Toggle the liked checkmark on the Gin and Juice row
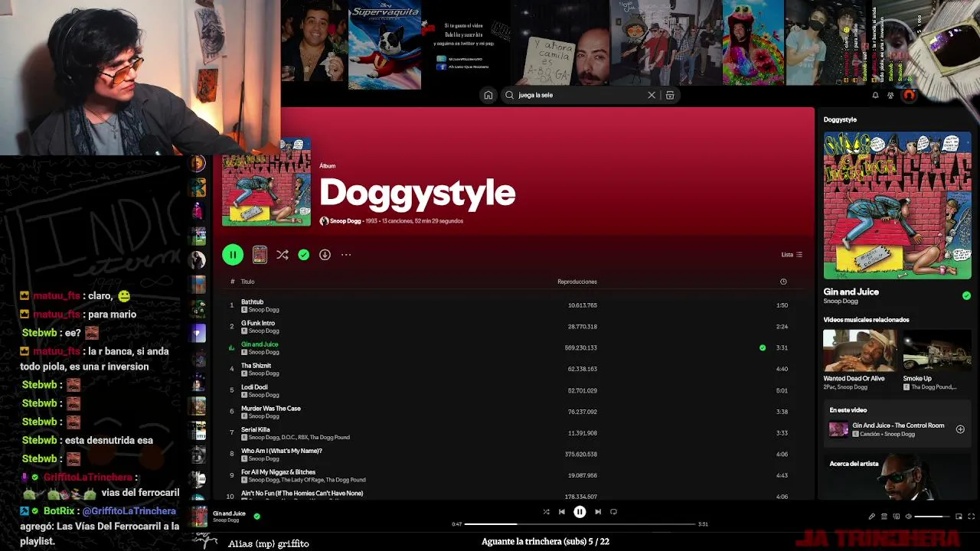Image resolution: width=980 pixels, height=551 pixels. tap(763, 348)
